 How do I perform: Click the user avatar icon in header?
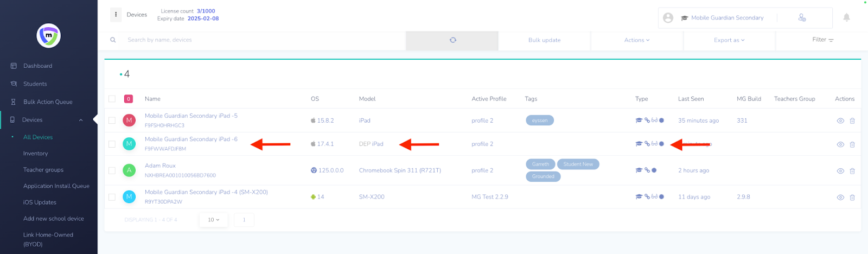click(668, 18)
